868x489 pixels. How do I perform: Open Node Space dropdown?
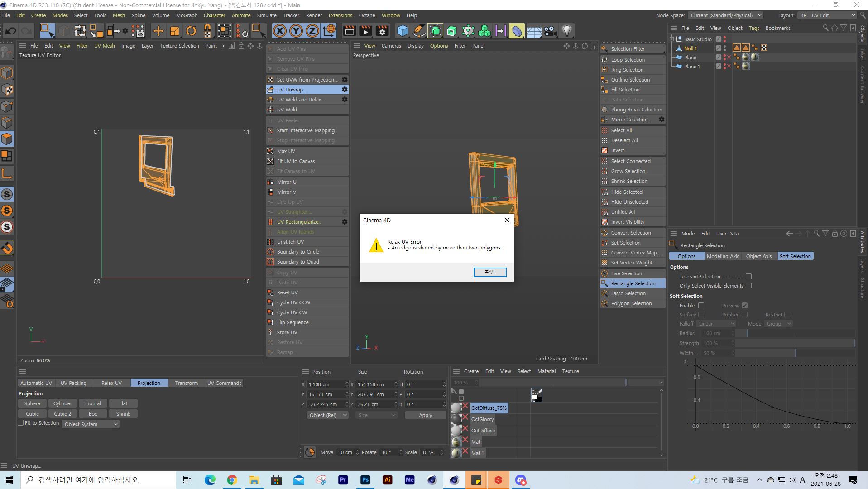click(725, 15)
